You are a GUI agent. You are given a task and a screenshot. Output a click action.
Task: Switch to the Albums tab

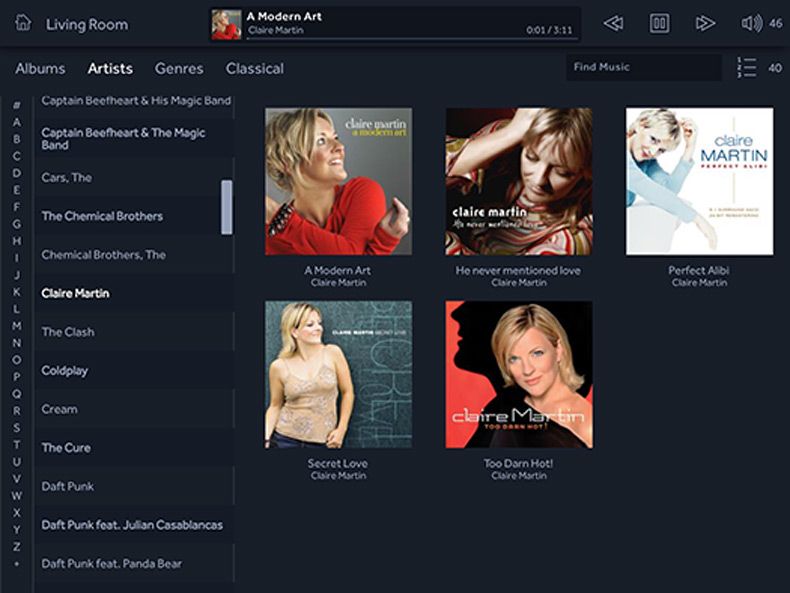tap(40, 69)
